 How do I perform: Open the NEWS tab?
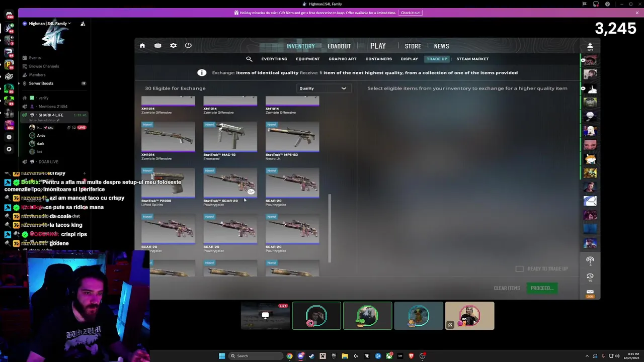[441, 46]
